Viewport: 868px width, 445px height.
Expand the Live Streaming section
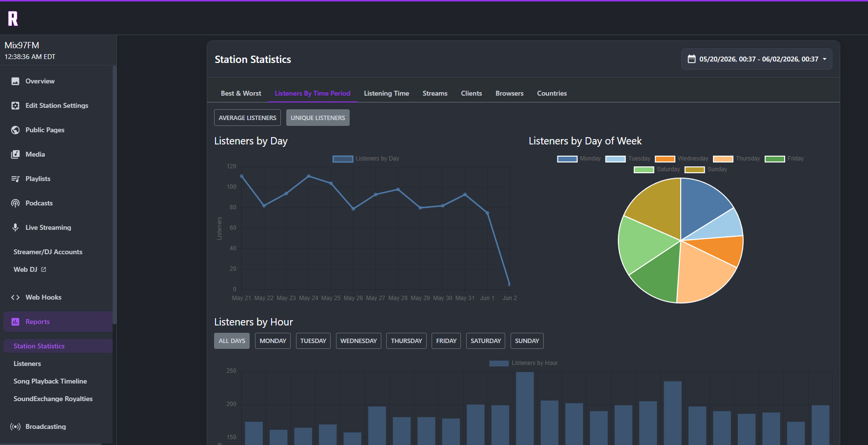58,227
